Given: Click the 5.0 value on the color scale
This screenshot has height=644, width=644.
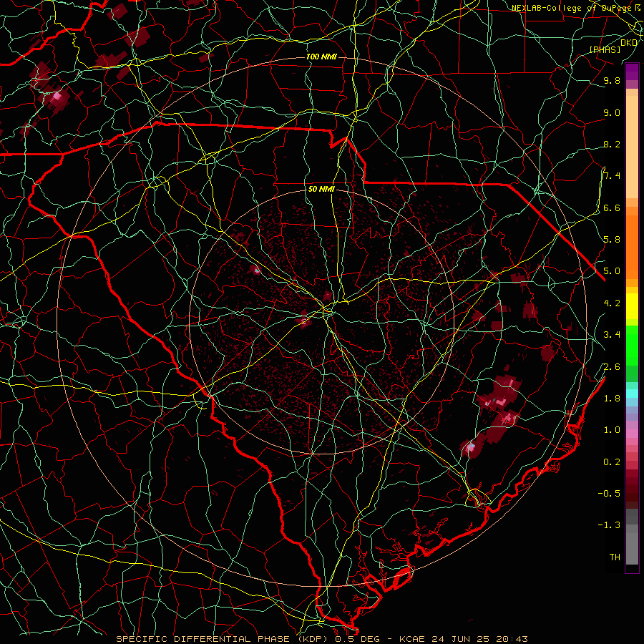Looking at the screenshot, I should (x=612, y=271).
